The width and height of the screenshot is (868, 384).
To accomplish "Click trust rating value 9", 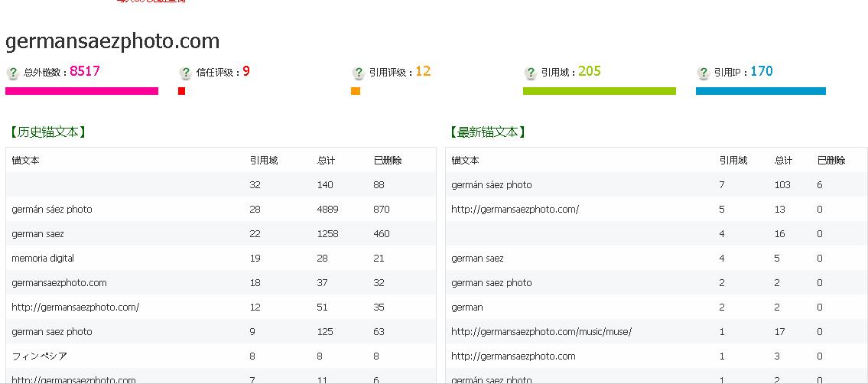I will tap(246, 71).
